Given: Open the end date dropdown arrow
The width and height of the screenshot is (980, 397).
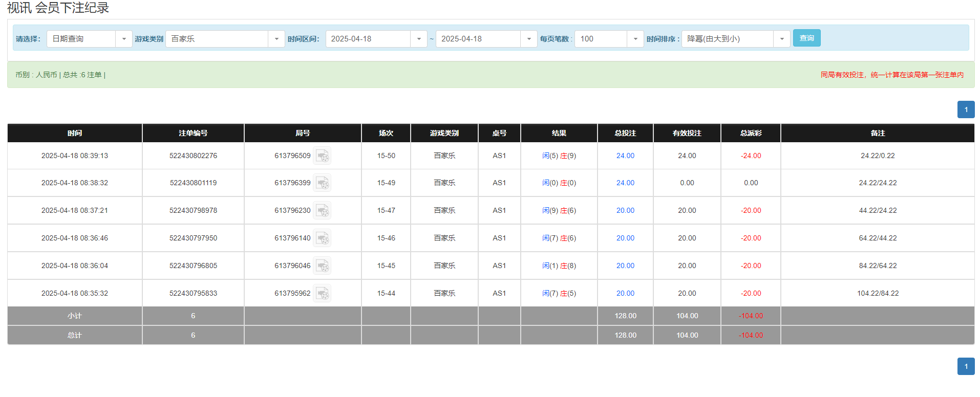Looking at the screenshot, I should point(528,39).
